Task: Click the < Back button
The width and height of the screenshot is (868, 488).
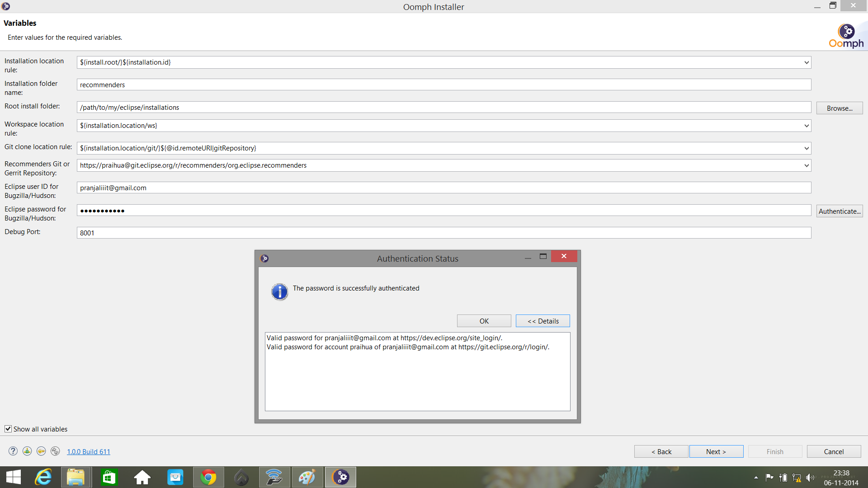Action: point(661,451)
